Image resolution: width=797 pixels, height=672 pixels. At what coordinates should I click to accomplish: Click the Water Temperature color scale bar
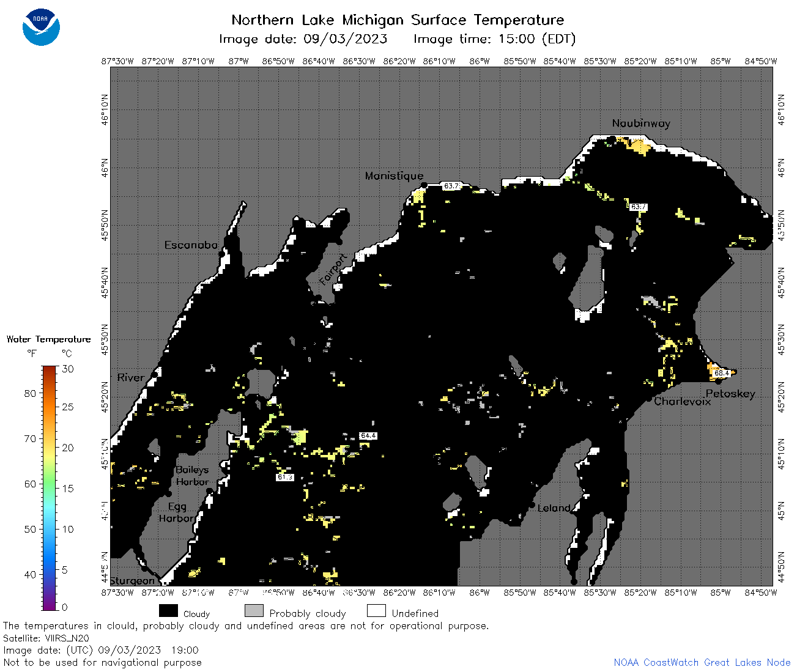50,488
